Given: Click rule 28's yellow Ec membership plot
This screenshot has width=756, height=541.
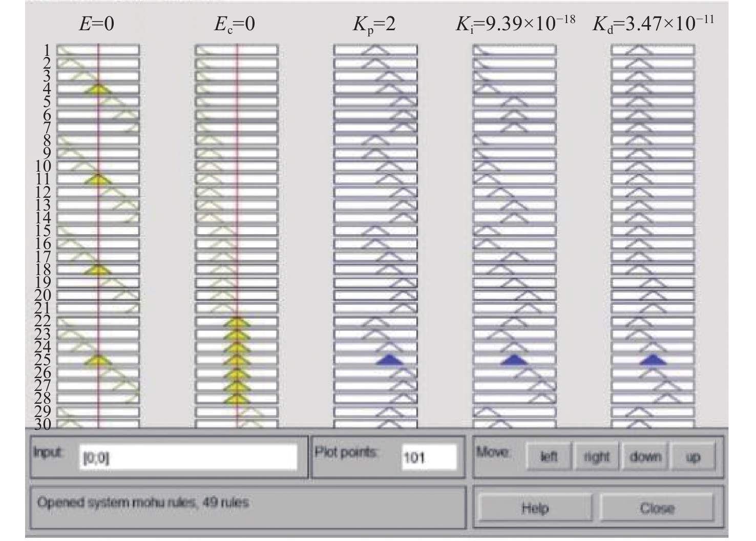Looking at the screenshot, I should point(237,399).
